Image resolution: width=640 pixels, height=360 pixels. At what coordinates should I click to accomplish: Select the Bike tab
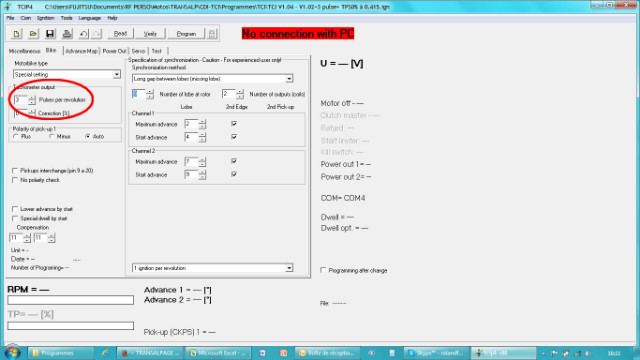51,50
